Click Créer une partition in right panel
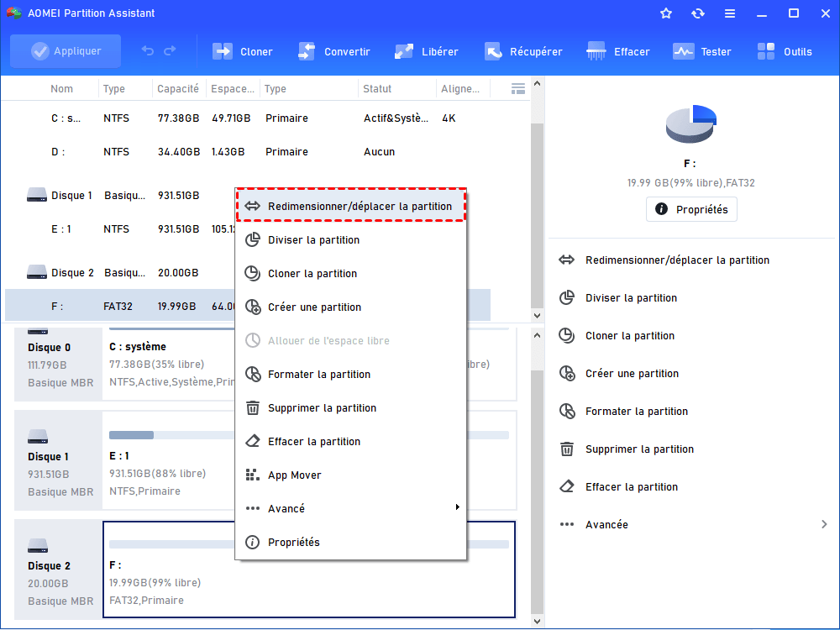This screenshot has height=630, width=840. (619, 374)
